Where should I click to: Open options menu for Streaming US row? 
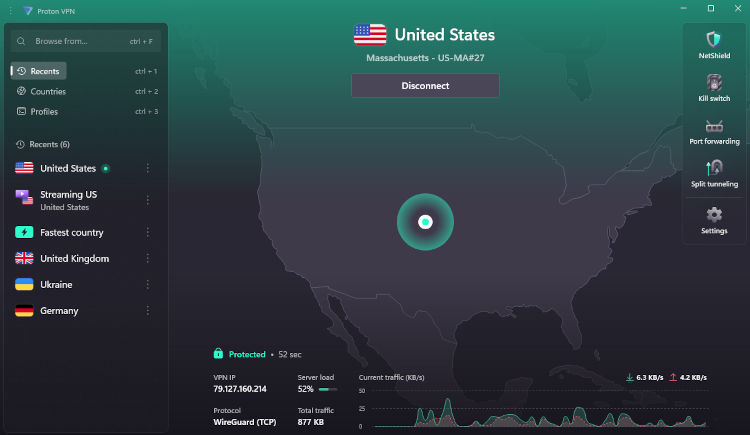point(148,200)
